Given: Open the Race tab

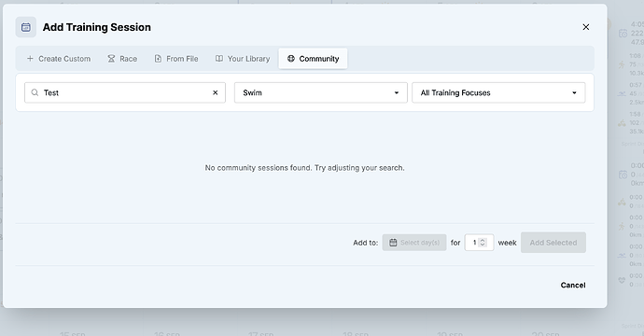Looking at the screenshot, I should [122, 59].
